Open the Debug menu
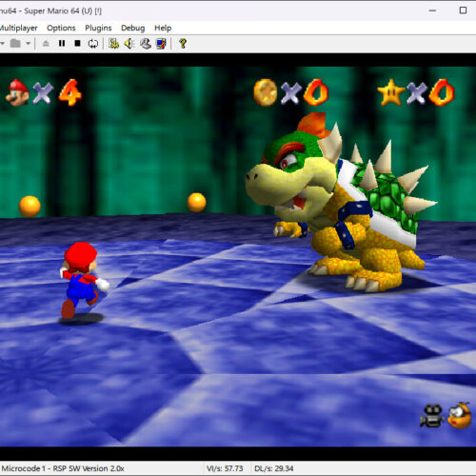The width and height of the screenshot is (476, 476). pyautogui.click(x=133, y=28)
